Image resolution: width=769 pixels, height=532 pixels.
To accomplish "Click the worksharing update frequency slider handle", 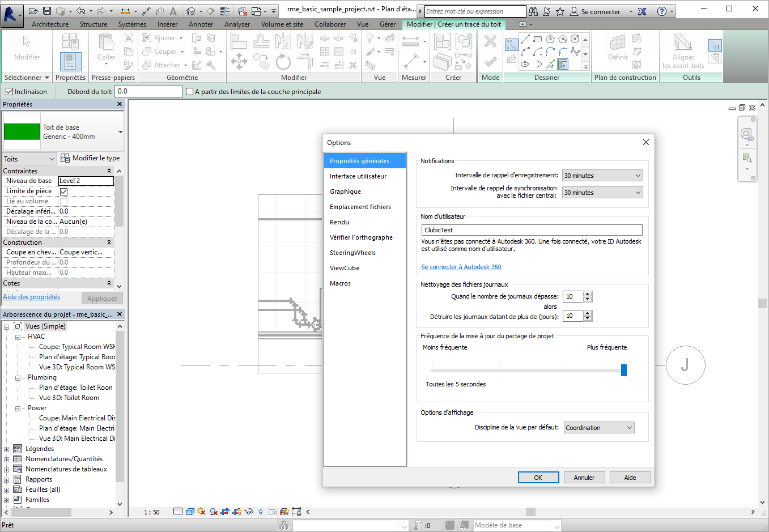I will tap(624, 370).
